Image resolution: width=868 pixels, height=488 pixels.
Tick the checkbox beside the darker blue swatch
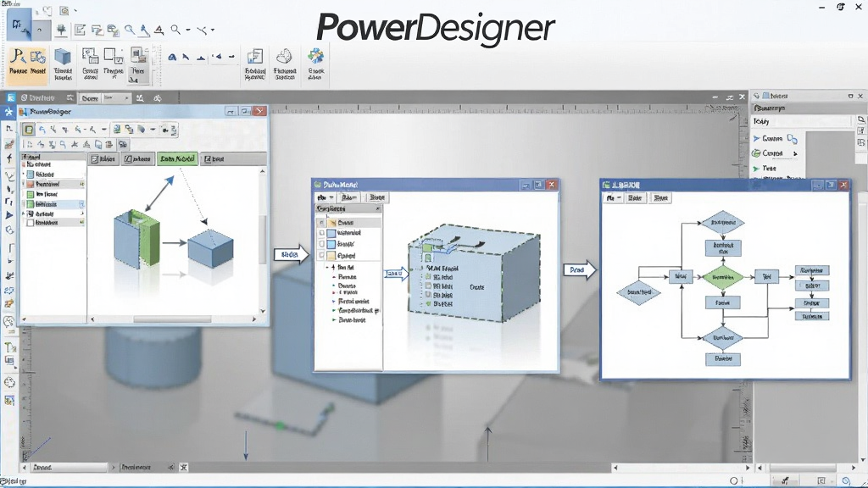coord(321,234)
